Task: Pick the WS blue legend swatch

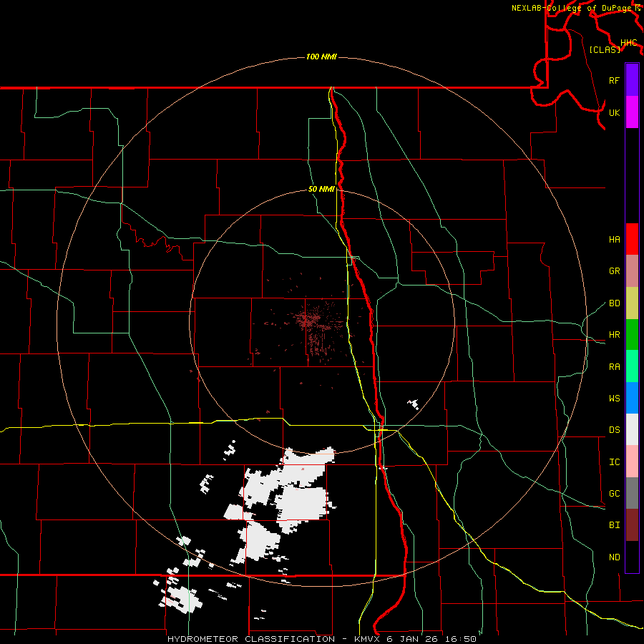Action: pos(632,398)
